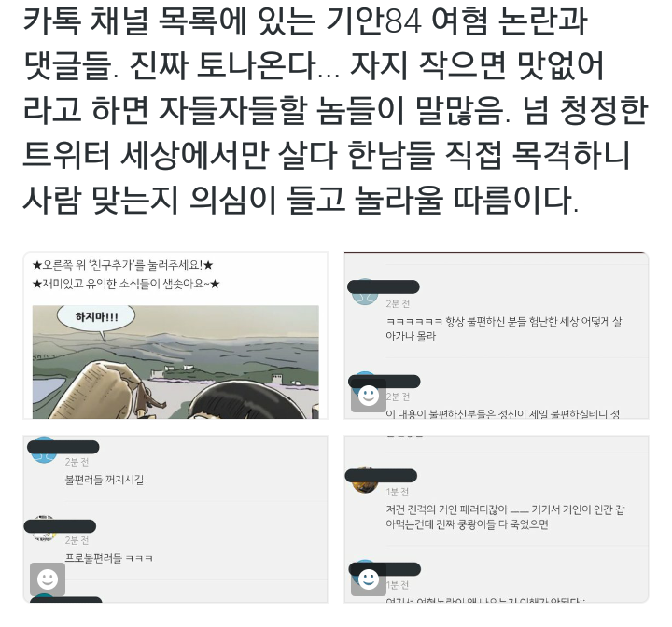This screenshot has height=627, width=672.
Task: Click the smiley face icon beside 여기서 여혐논란이 comment
Action: click(368, 579)
